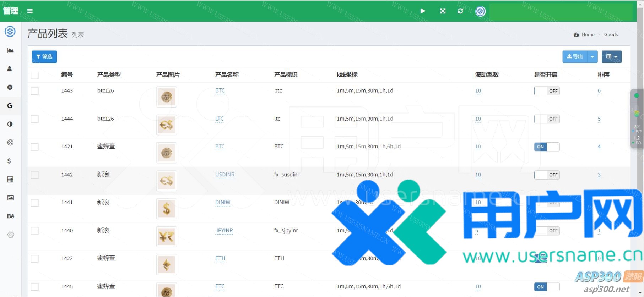Click the play icon in top bar
This screenshot has height=297, width=644.
[x=423, y=11]
